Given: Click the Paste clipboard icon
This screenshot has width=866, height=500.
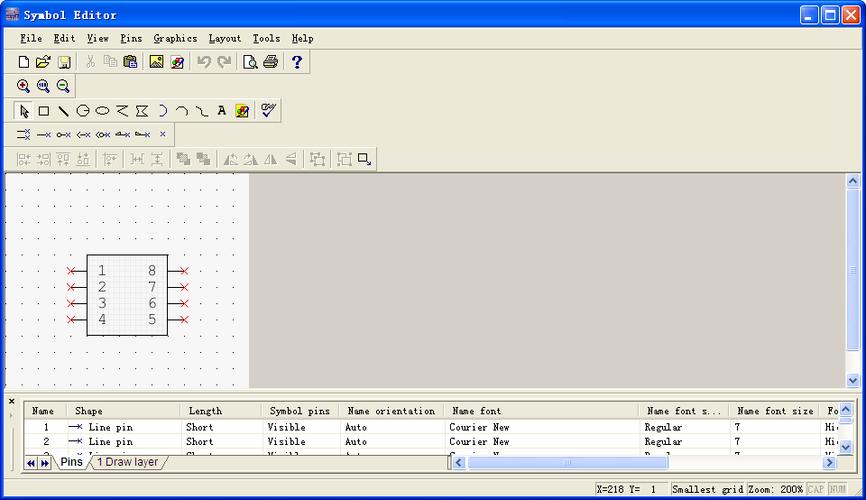Looking at the screenshot, I should point(130,62).
